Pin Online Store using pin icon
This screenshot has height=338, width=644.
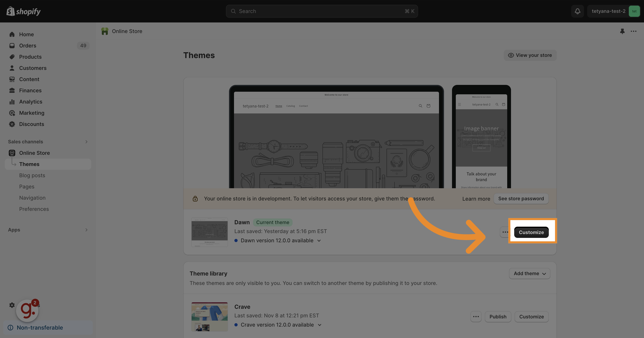tap(622, 31)
